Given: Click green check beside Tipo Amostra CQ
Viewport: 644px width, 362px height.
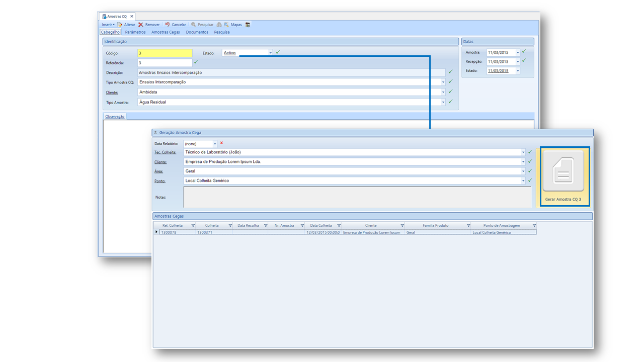Looking at the screenshot, I should (x=450, y=81).
